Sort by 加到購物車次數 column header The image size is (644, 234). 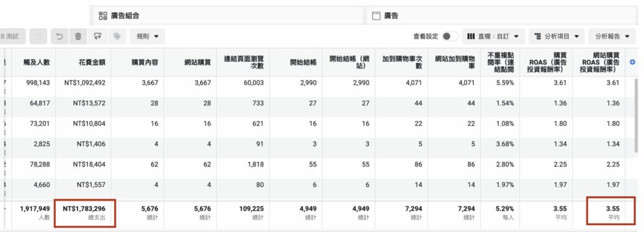(x=402, y=62)
